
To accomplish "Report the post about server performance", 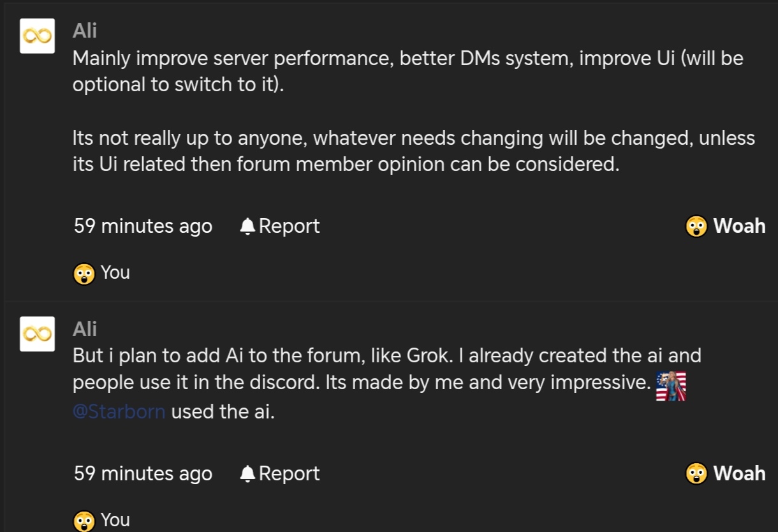I will pos(289,226).
